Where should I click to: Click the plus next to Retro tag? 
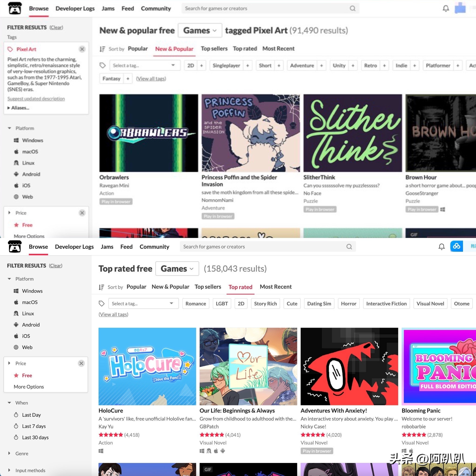pyautogui.click(x=384, y=66)
